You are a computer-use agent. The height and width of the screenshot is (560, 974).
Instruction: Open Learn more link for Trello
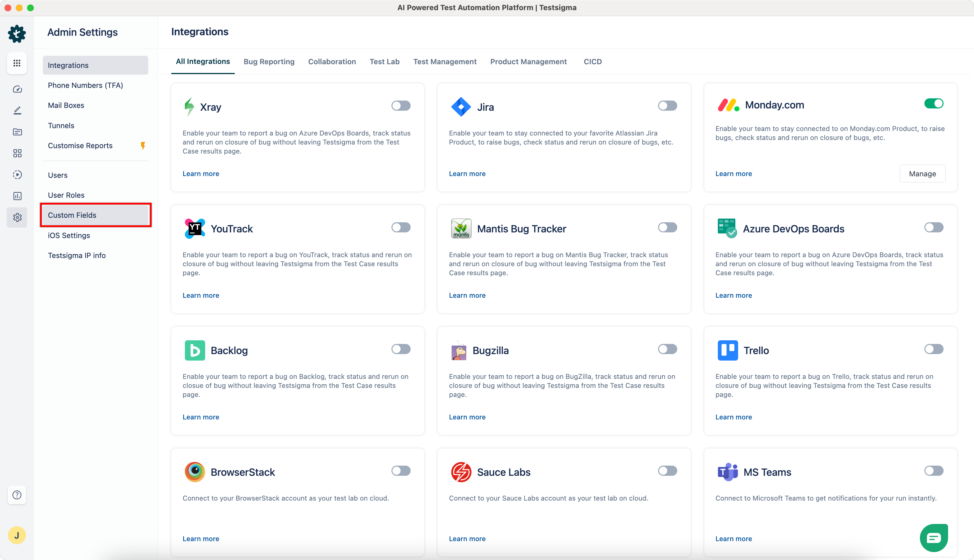734,417
